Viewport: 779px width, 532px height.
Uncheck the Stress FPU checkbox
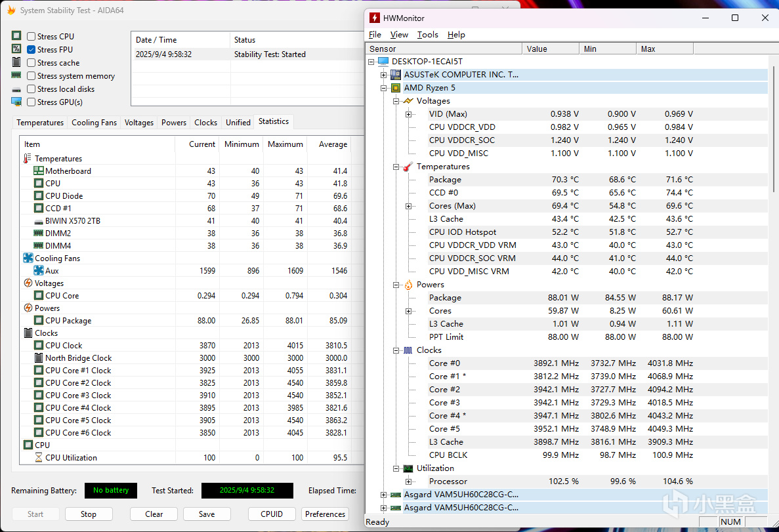[32, 49]
